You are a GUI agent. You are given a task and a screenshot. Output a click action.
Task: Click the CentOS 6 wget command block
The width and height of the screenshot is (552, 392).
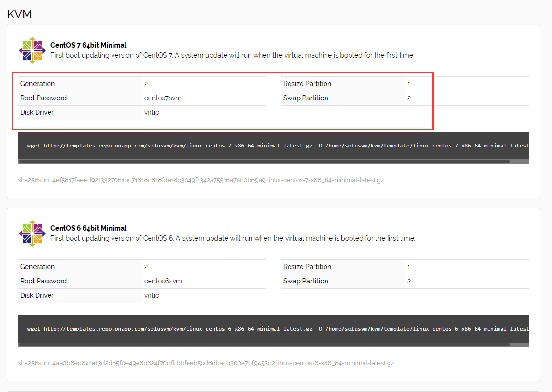(x=273, y=329)
